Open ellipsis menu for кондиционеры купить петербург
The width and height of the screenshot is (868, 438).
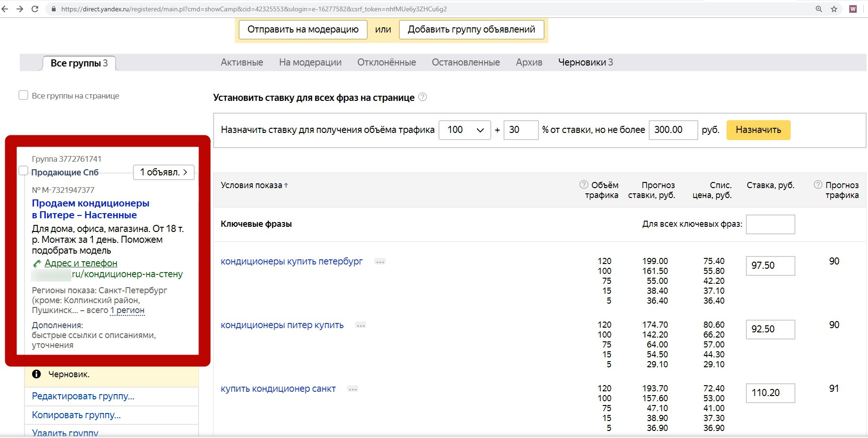coord(380,262)
